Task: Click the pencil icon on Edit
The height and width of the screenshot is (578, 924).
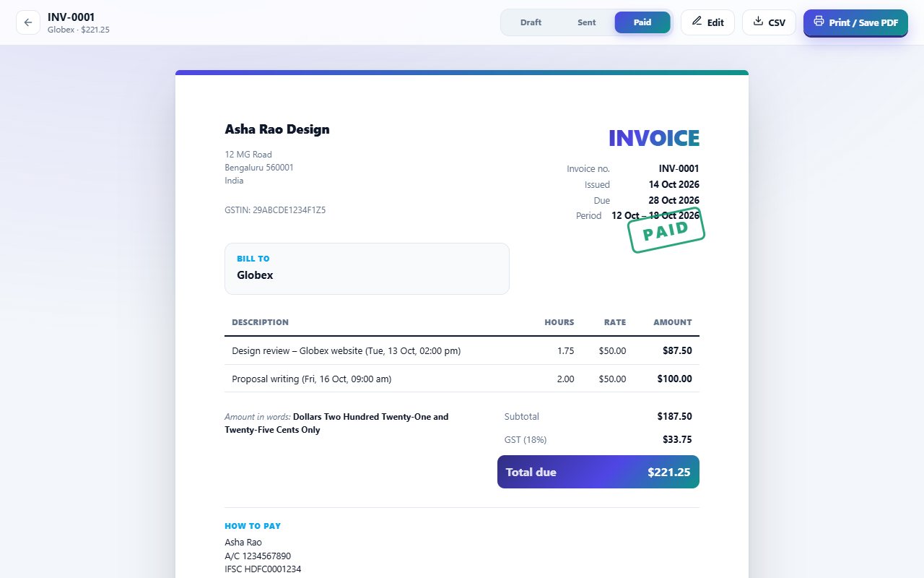Action: (x=697, y=21)
